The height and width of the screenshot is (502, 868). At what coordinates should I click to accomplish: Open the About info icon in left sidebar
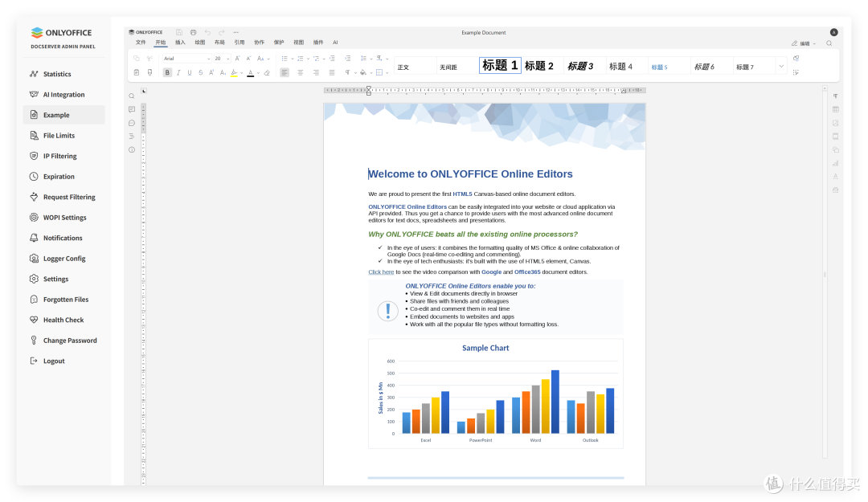pyautogui.click(x=132, y=150)
